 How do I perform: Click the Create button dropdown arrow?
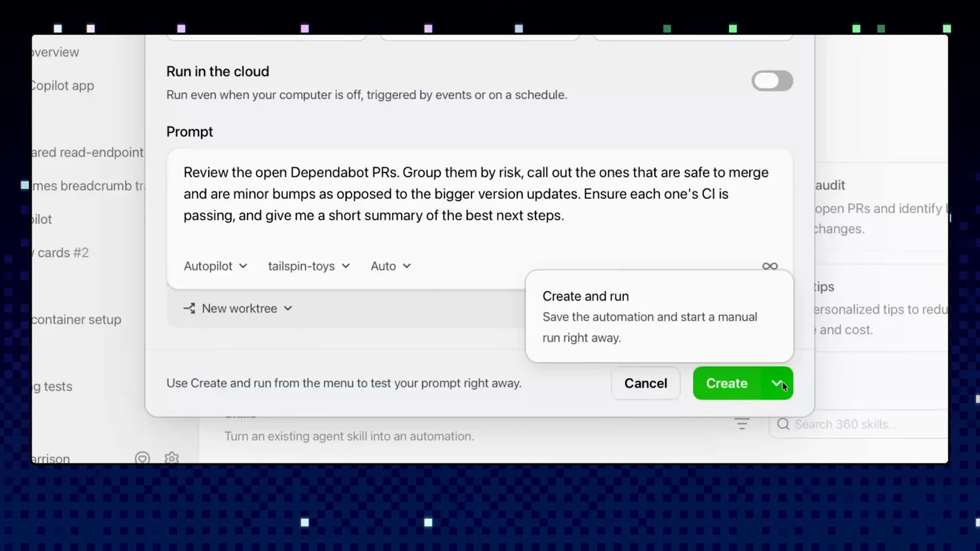coord(777,383)
